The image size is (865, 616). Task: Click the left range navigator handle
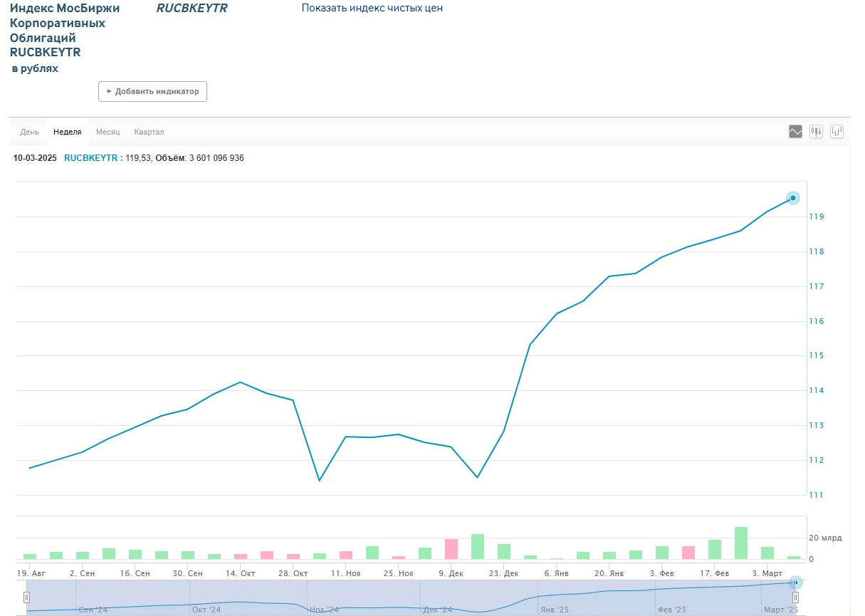(x=27, y=597)
